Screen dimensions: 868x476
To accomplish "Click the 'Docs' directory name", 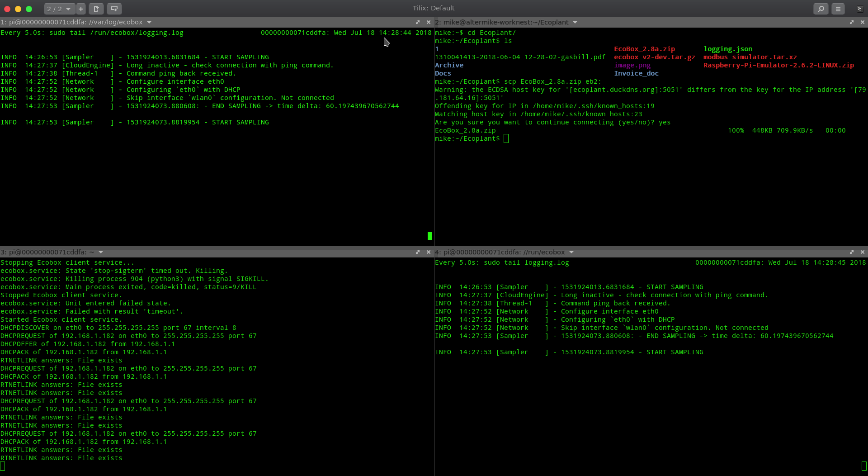I will pyautogui.click(x=443, y=73).
